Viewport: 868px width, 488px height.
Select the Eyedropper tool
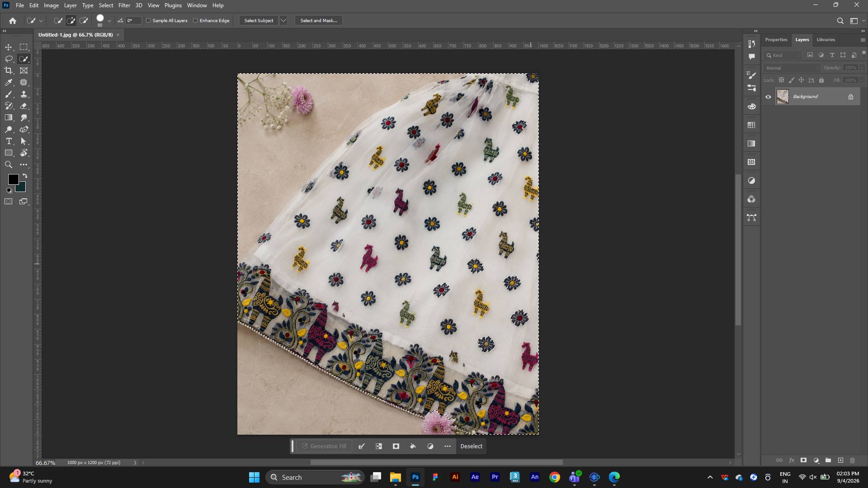click(9, 82)
